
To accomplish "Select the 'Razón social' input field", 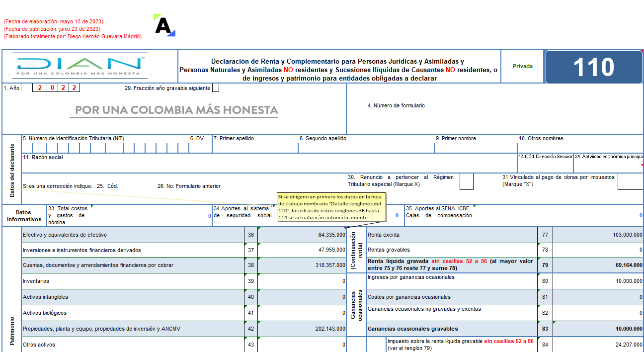I will point(269,163).
